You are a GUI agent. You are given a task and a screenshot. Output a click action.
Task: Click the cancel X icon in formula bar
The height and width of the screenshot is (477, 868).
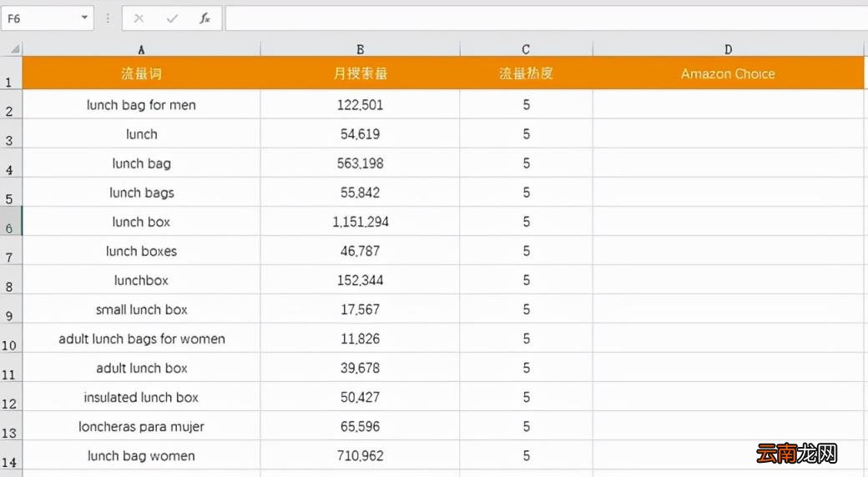[x=139, y=19]
